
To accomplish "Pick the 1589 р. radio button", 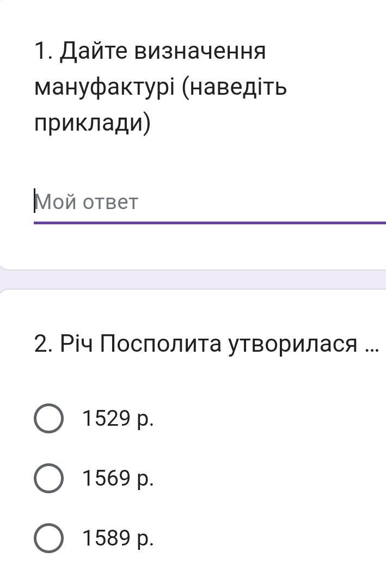I will point(48,538).
